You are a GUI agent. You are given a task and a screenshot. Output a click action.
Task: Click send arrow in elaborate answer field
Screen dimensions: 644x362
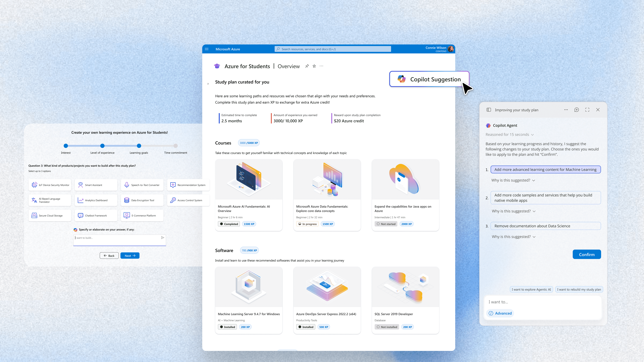(163, 238)
